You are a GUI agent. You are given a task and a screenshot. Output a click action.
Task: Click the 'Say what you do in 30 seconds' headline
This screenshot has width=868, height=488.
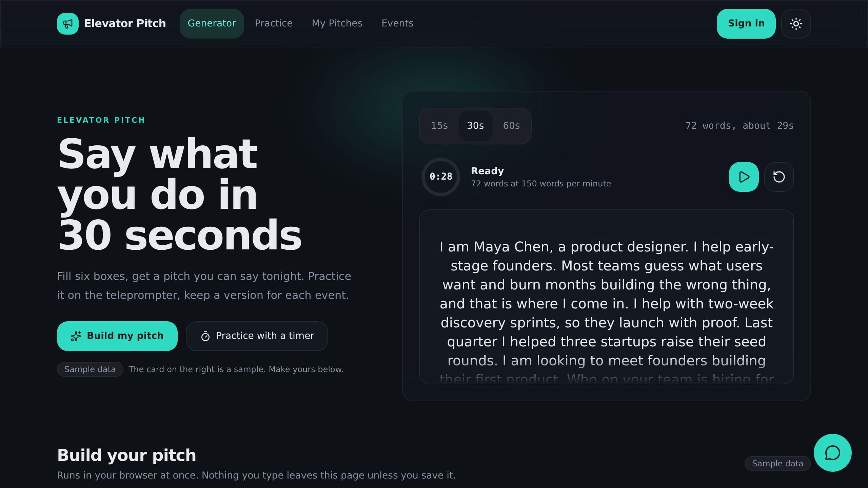click(180, 194)
